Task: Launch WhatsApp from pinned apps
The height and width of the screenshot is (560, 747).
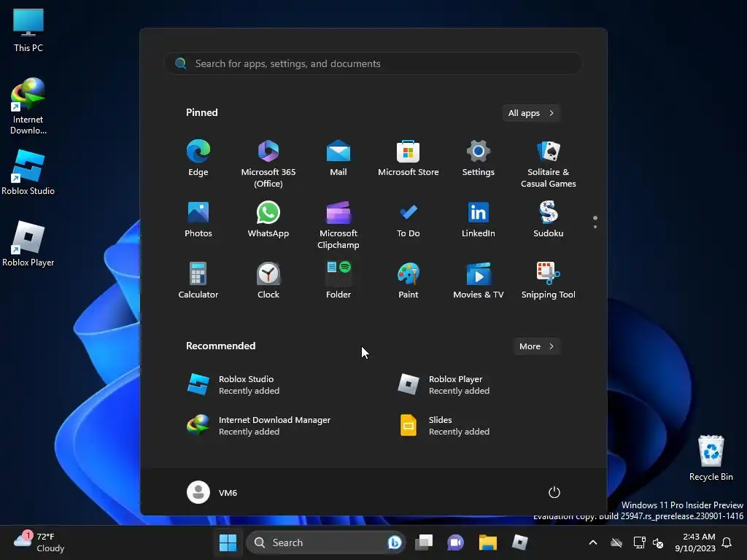Action: pos(268,219)
